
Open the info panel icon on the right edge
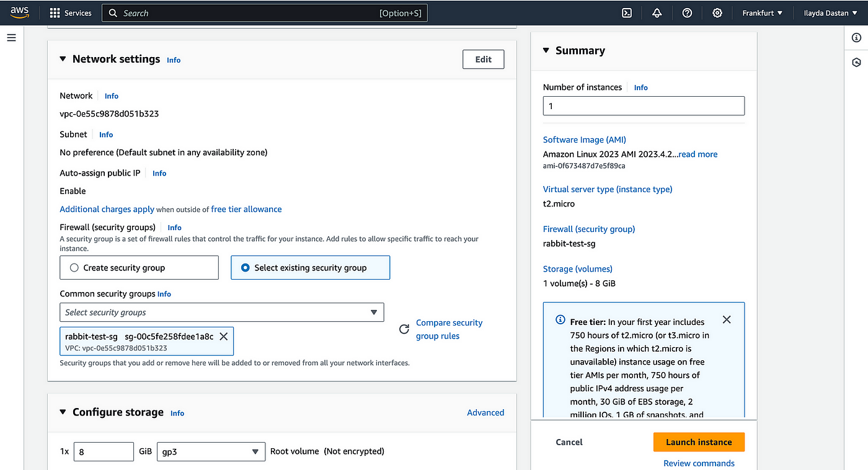pyautogui.click(x=857, y=38)
